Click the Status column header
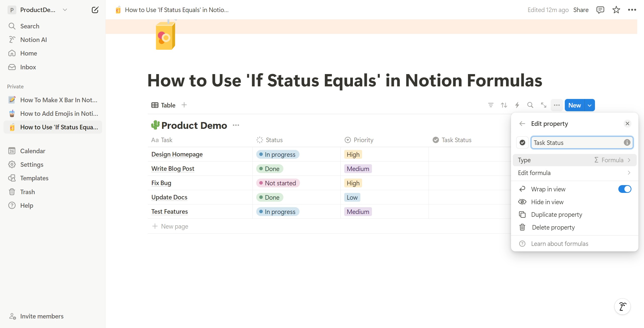 [x=296, y=140]
